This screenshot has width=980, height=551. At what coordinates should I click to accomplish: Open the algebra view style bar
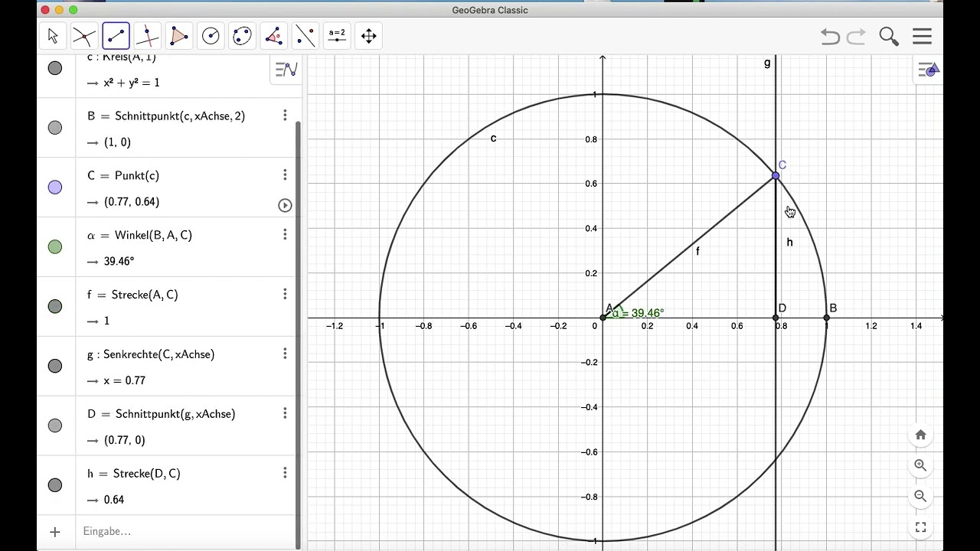[286, 70]
